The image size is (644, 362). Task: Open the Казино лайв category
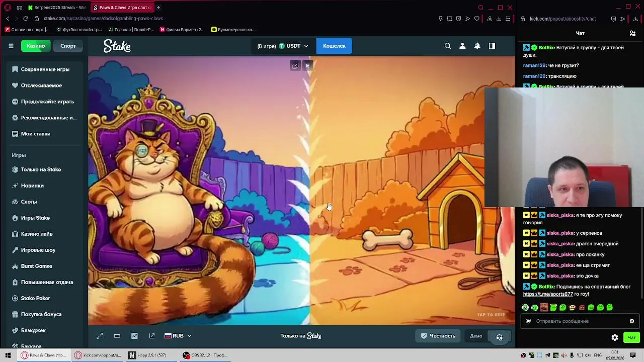tap(37, 234)
